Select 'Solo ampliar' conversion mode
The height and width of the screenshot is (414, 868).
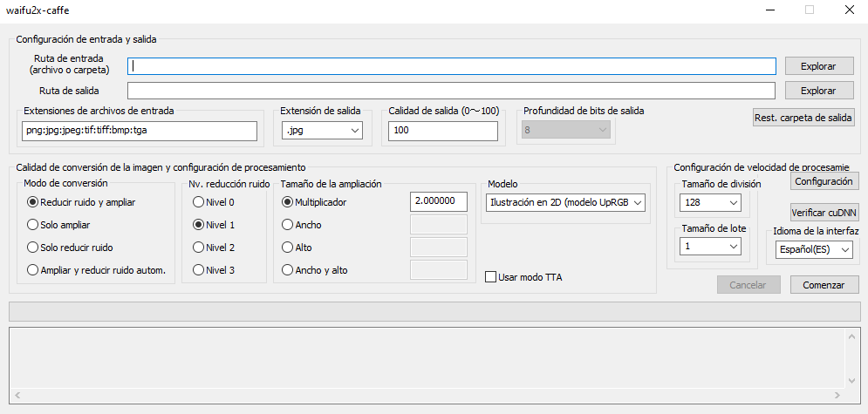[x=58, y=225]
